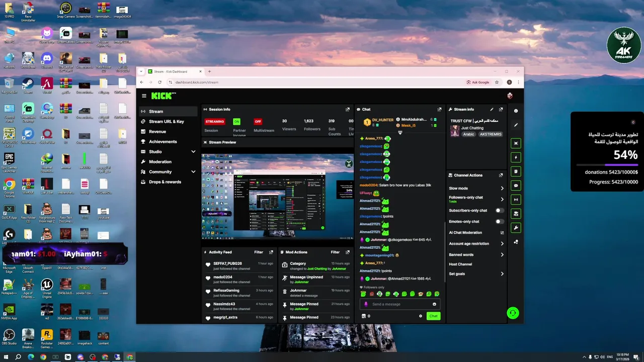This screenshot has width=644, height=362.
Task: Open browser tab search dropdown
Action: pyautogui.click(x=142, y=71)
